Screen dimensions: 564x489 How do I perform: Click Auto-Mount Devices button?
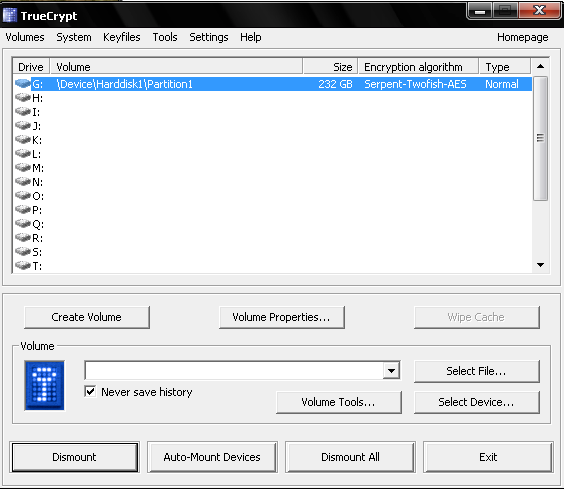click(x=212, y=457)
